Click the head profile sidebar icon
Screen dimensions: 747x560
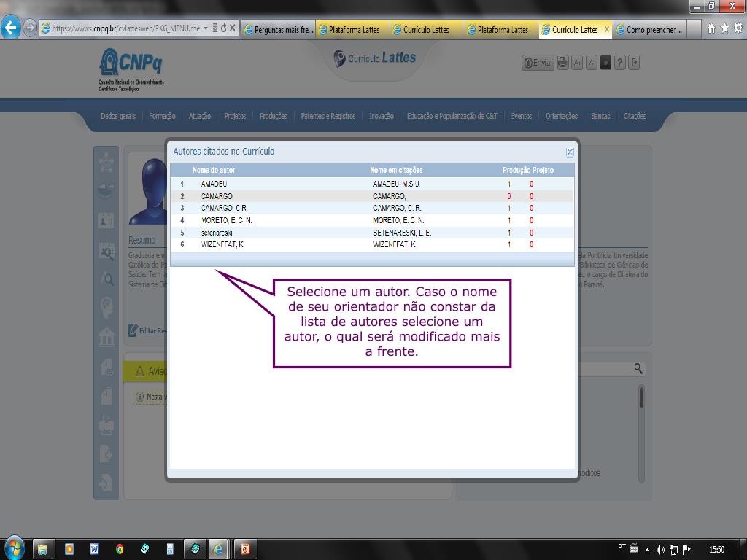pos(107,308)
